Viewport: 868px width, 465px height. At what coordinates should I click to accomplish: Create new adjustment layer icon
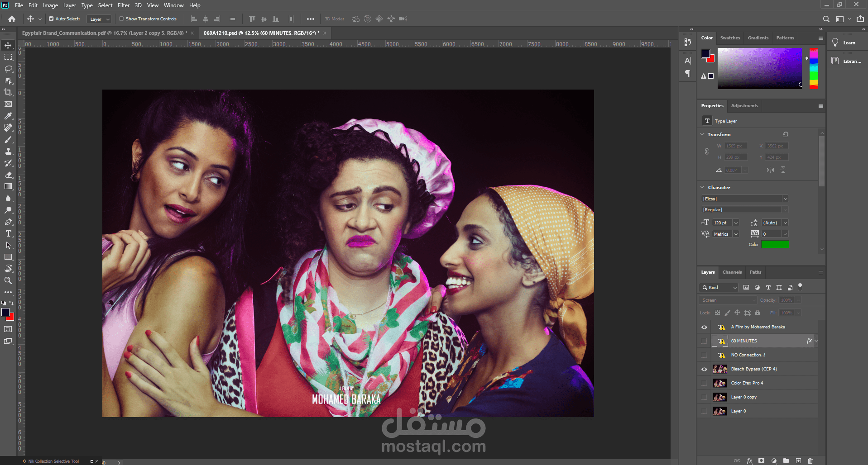tap(774, 460)
